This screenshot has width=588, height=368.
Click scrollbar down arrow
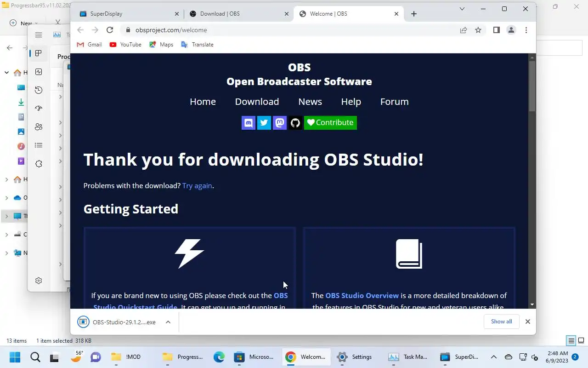click(x=532, y=305)
